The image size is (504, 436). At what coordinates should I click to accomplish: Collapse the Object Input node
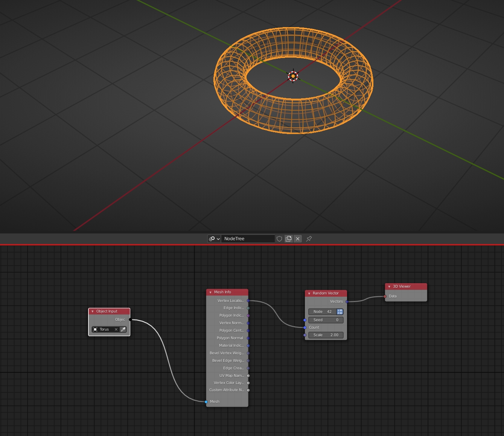point(92,311)
